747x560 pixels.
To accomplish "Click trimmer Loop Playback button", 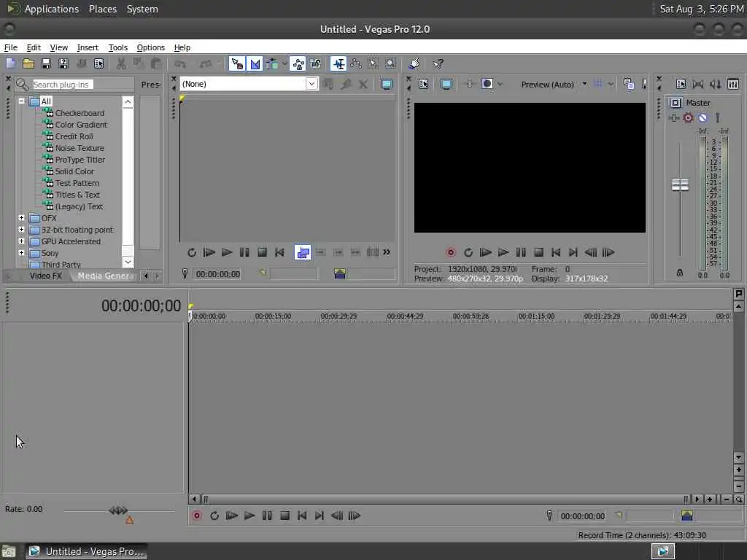I will coord(192,252).
